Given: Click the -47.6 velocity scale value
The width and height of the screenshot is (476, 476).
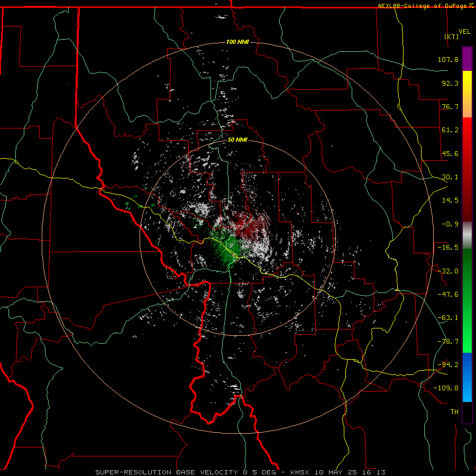Looking at the screenshot, I should tap(448, 295).
